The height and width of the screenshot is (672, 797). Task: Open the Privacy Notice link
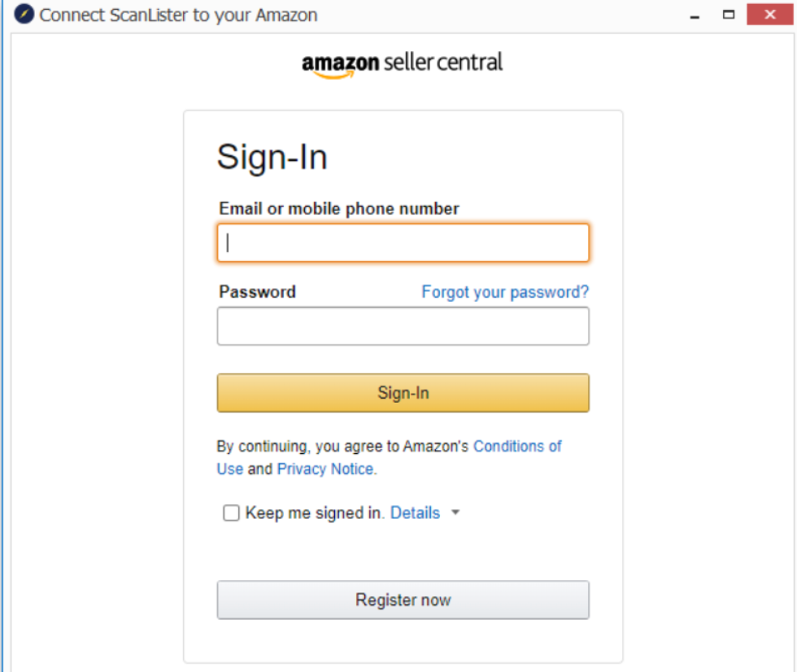click(x=325, y=469)
